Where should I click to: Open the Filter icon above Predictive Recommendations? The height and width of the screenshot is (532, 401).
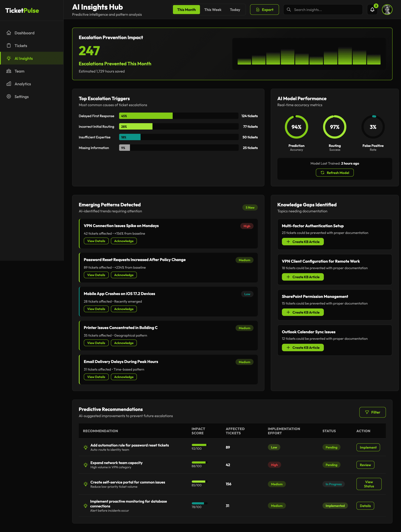(x=367, y=412)
